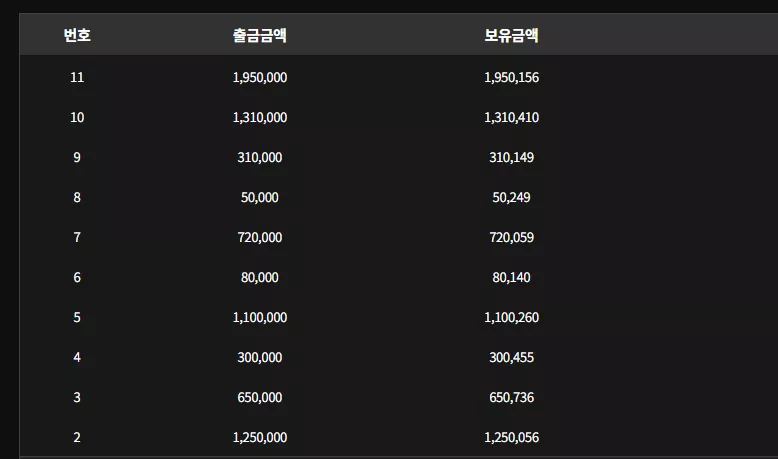778x459 pixels.
Task: Click withdrawal amount 720,000
Action: click(259, 237)
